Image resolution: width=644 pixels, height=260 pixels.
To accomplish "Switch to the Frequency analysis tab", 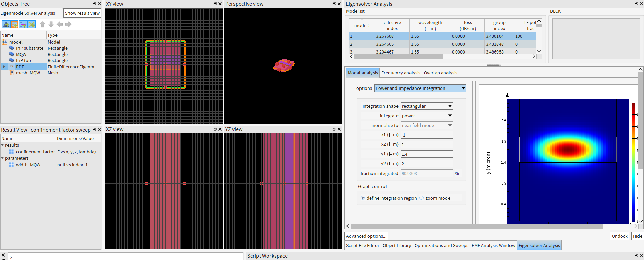I will pos(401,73).
